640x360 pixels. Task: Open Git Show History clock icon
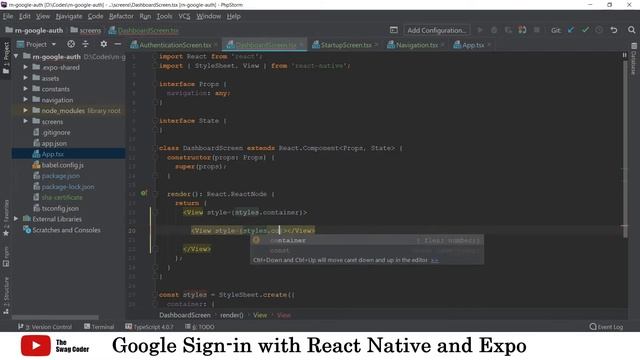coord(599,30)
